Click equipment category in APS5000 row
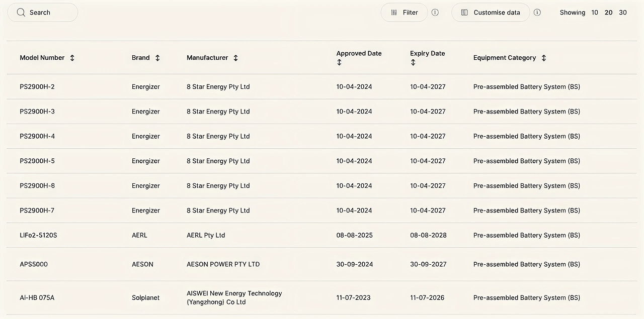 527,264
